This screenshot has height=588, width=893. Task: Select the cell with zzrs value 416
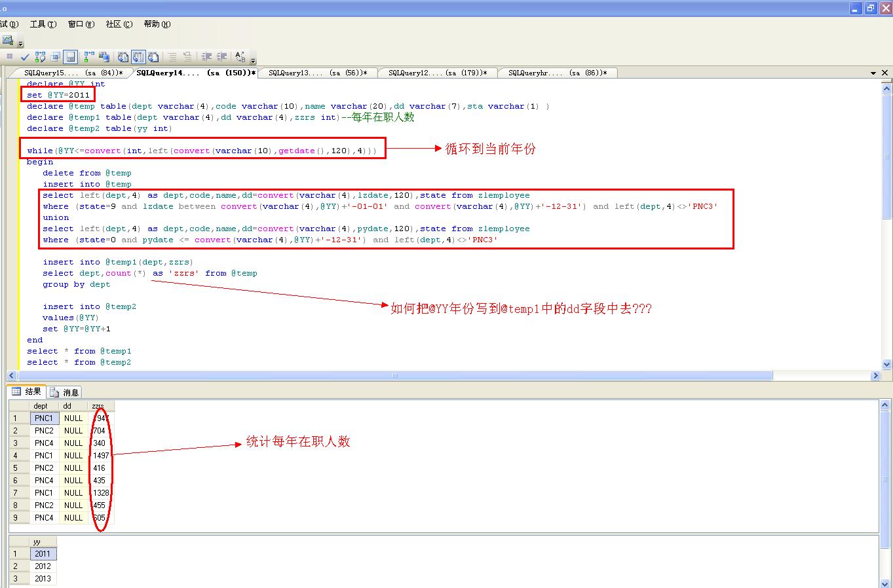click(101, 468)
